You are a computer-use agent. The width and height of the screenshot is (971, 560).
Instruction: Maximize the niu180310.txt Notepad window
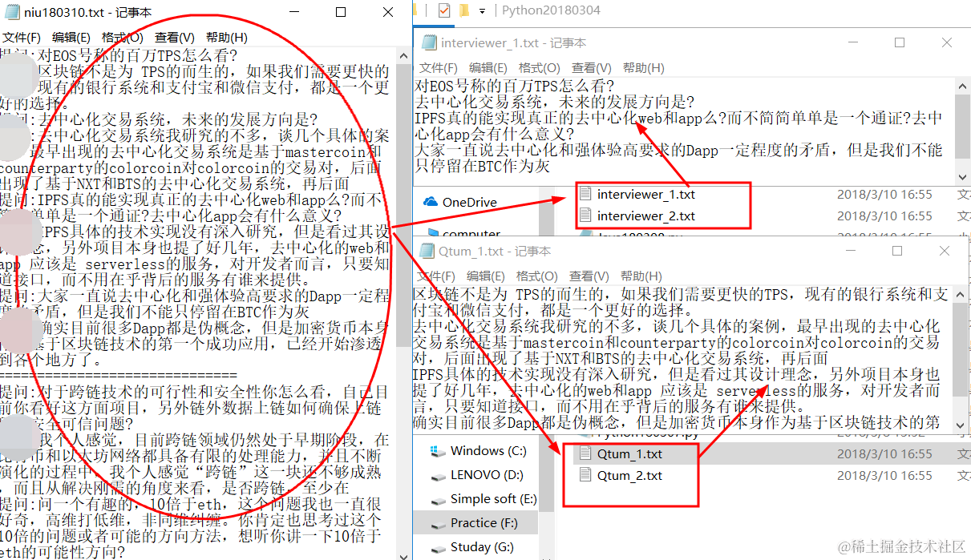point(341,12)
